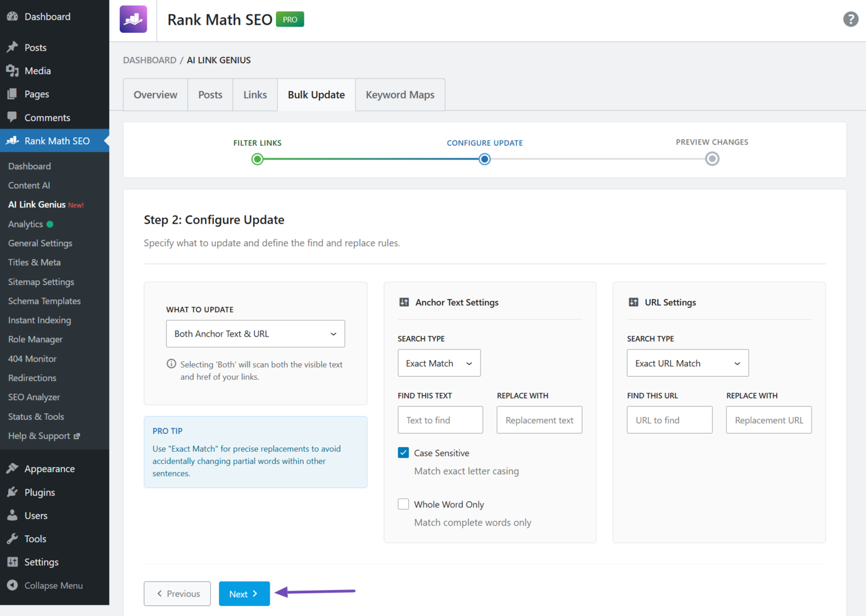
Task: Click the Previous button
Action: coord(177,594)
